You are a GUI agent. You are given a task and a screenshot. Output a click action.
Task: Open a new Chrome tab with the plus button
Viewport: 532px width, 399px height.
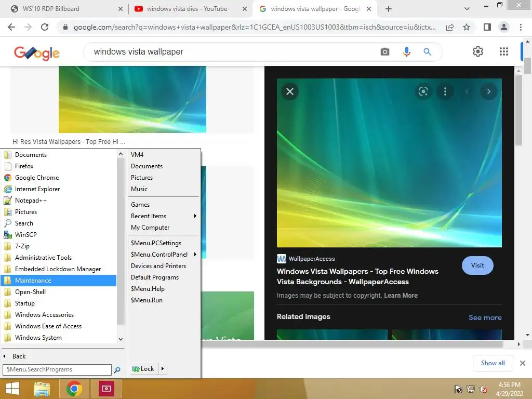click(x=389, y=9)
